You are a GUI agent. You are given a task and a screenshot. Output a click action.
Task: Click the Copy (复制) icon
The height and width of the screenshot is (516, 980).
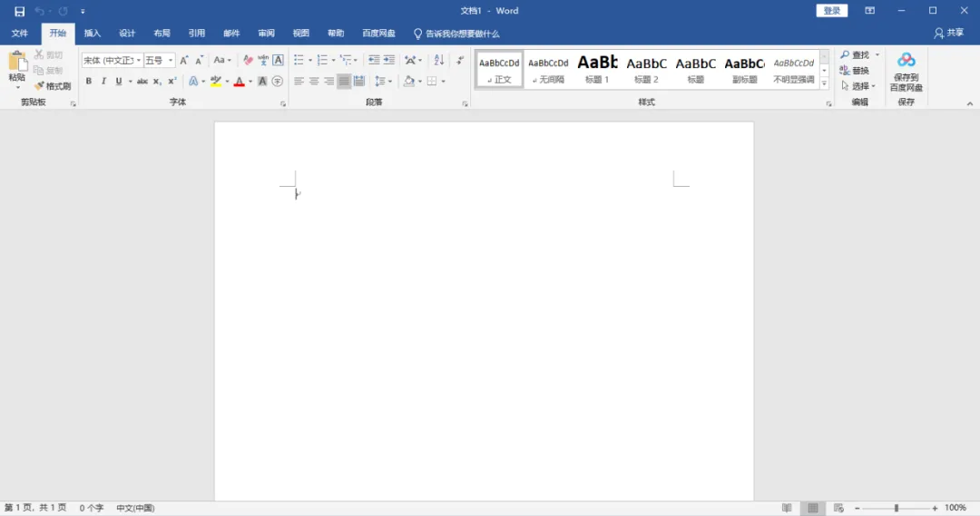click(x=39, y=71)
